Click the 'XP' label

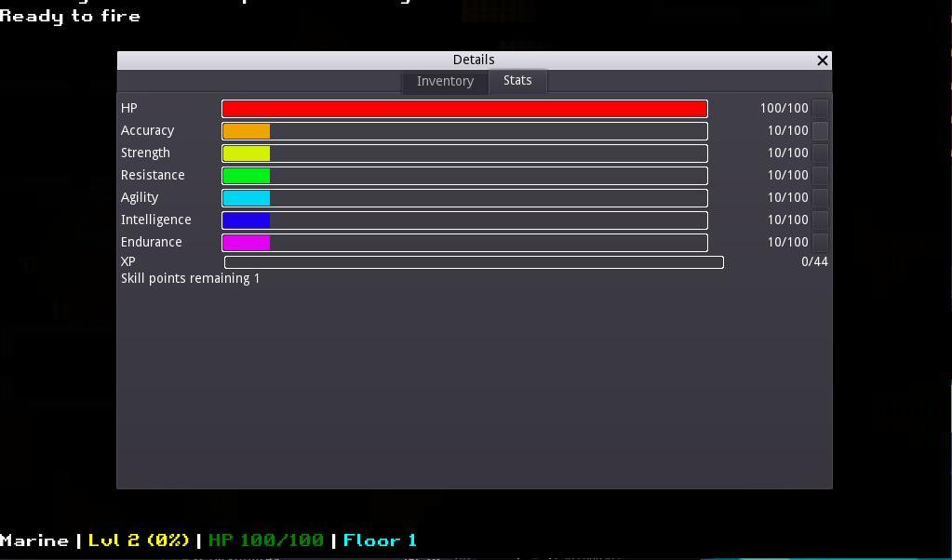pyautogui.click(x=128, y=262)
